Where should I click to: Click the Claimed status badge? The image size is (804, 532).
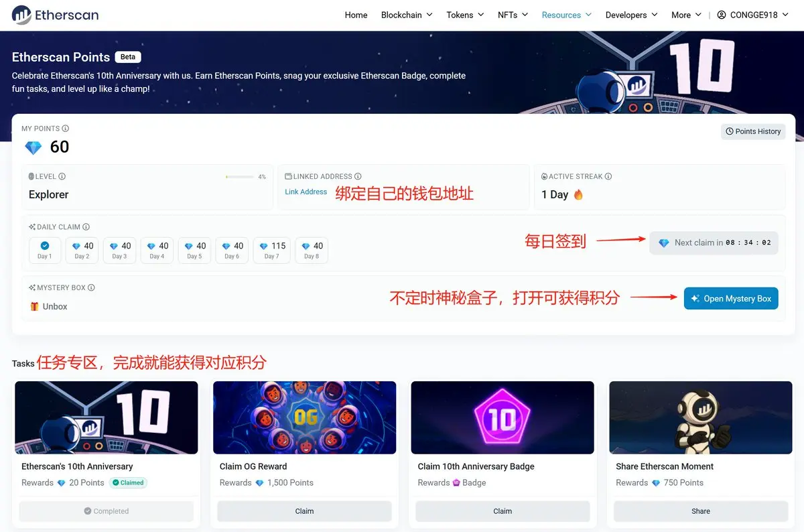point(128,482)
